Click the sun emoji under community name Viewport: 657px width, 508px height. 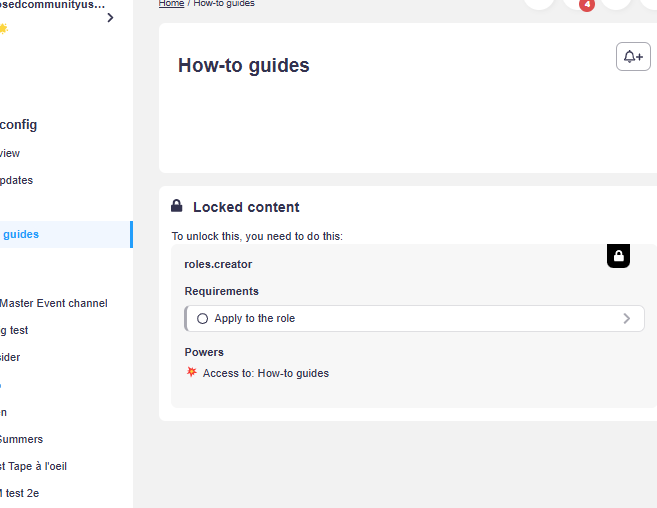point(4,29)
